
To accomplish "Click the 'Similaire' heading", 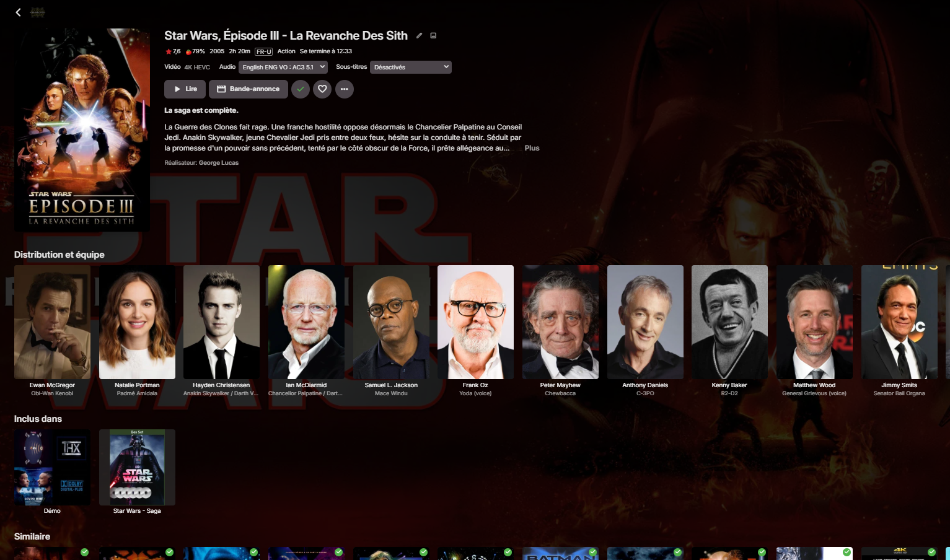I will click(x=32, y=536).
